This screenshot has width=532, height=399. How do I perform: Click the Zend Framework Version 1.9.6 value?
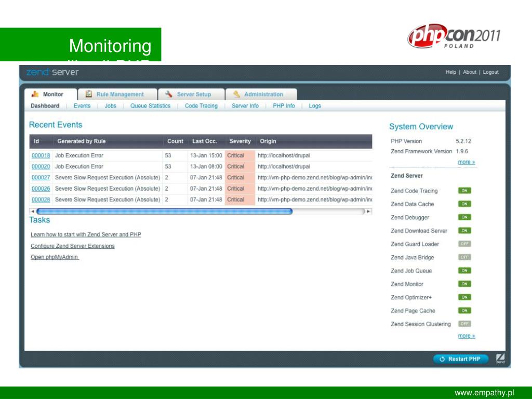tap(462, 151)
